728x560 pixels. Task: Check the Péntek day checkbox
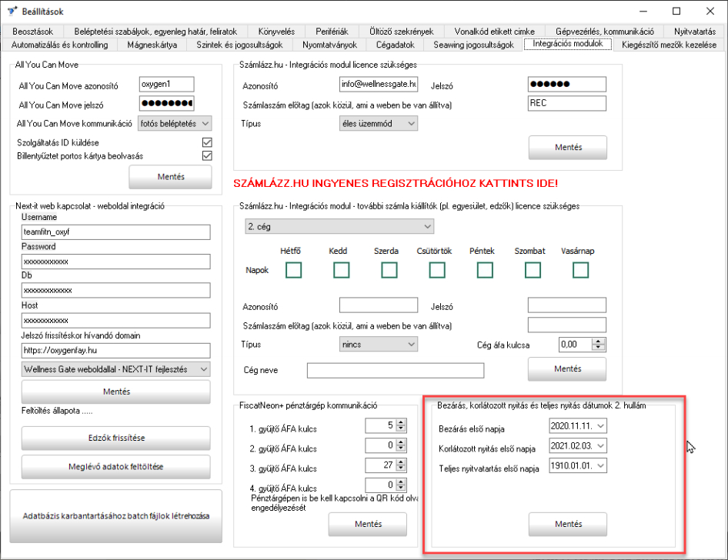click(485, 270)
